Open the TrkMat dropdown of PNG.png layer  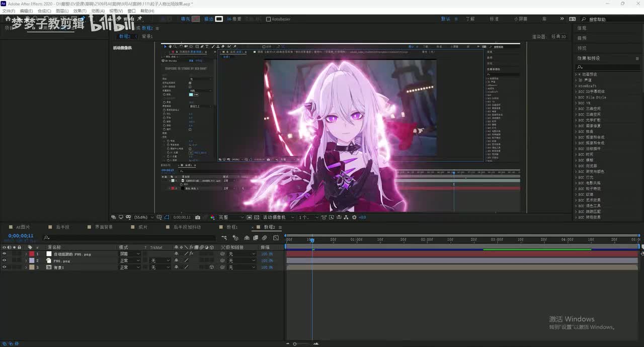point(160,261)
